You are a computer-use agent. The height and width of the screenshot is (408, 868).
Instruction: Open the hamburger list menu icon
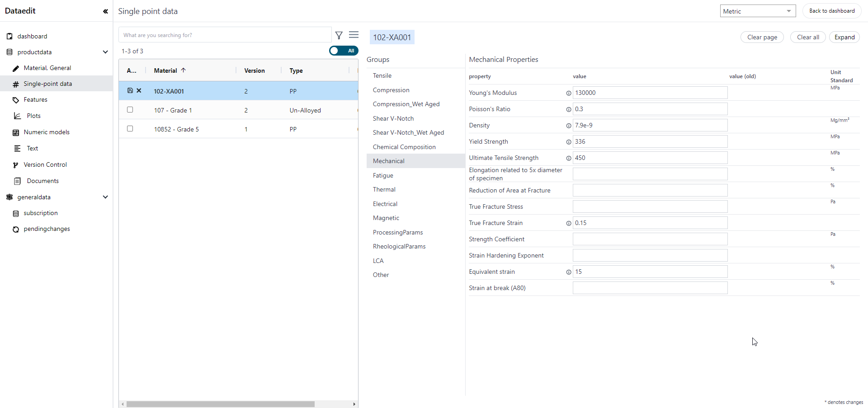354,35
